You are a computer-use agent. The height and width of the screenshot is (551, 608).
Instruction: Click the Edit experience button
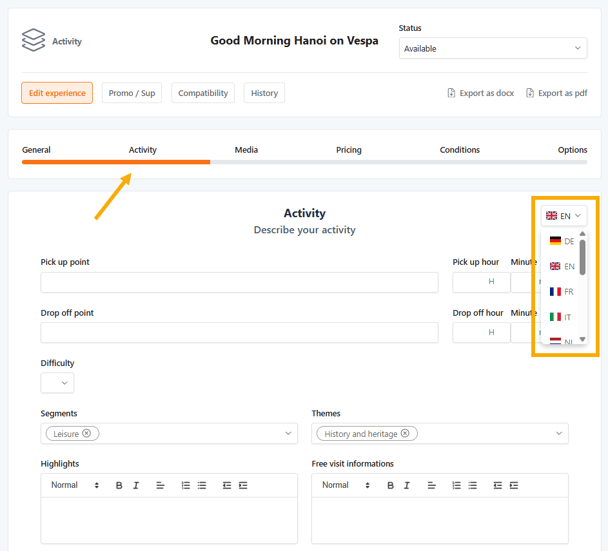[x=57, y=93]
